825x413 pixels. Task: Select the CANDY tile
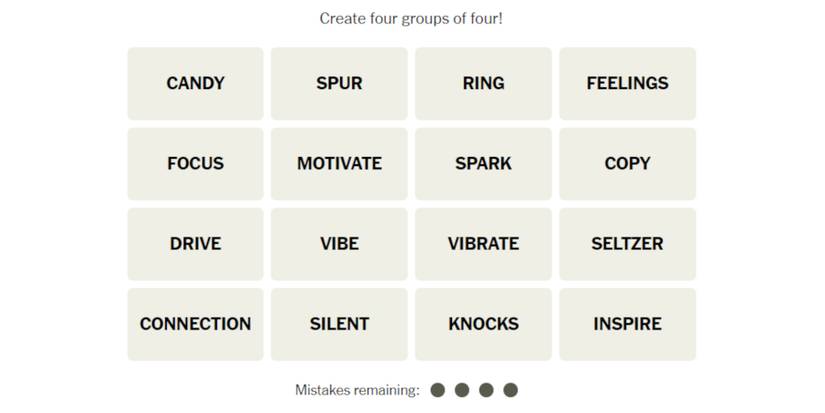coord(195,83)
